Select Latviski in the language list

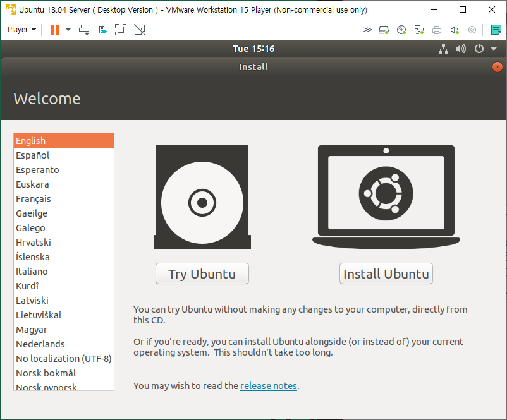[64, 301]
